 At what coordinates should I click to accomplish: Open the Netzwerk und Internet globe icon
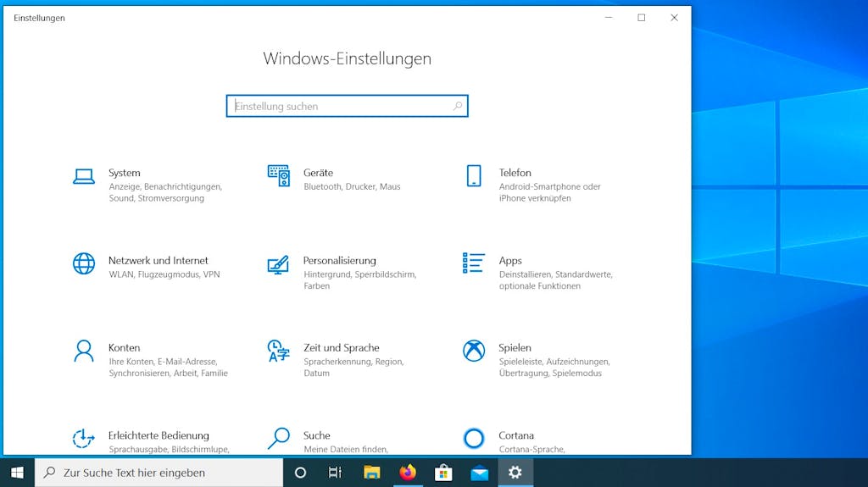[84, 263]
